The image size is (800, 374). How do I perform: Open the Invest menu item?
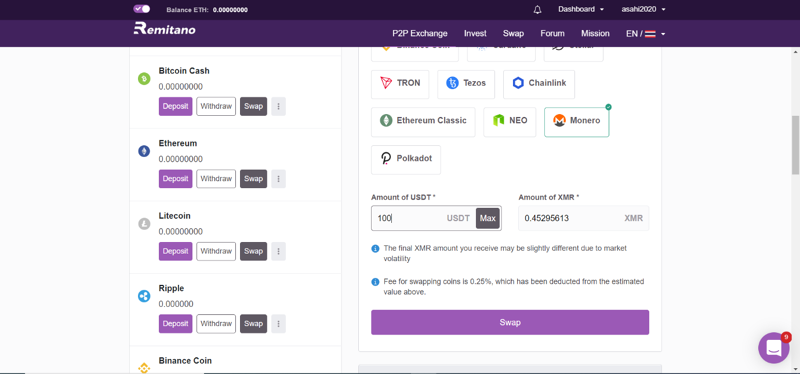pos(475,34)
